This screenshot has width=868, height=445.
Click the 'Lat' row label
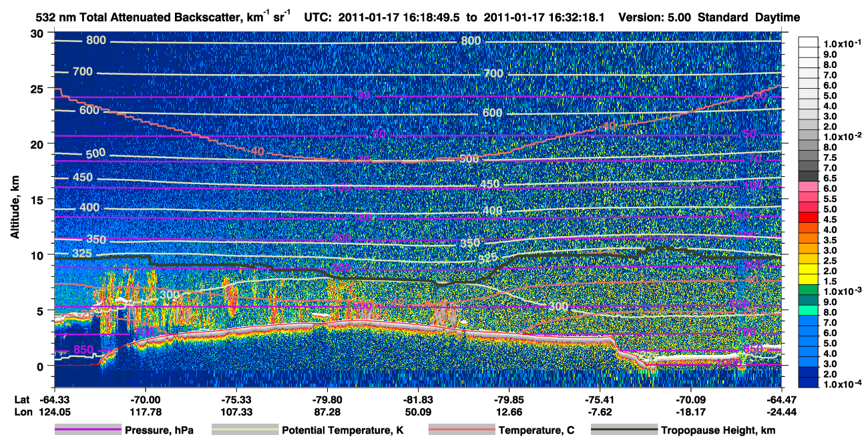tap(21, 399)
